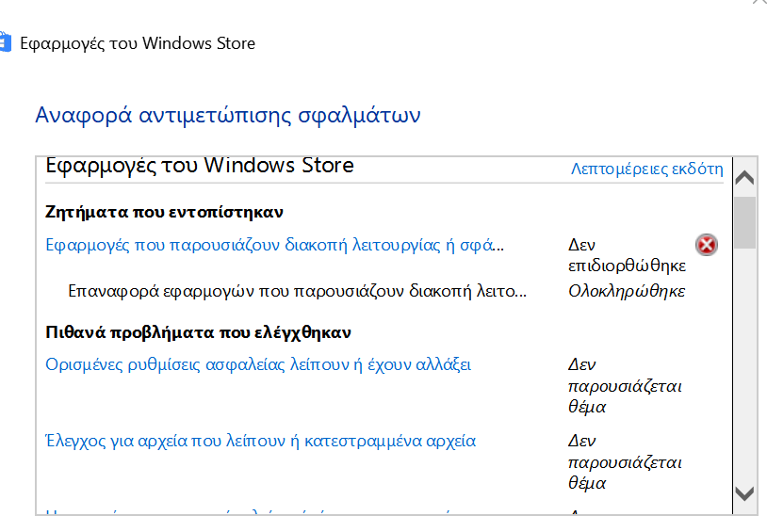
Task: Open 'Εφαρμογές που παρουσιάζουν διακοπή λειτουργίας' issue link
Action: pyautogui.click(x=274, y=245)
